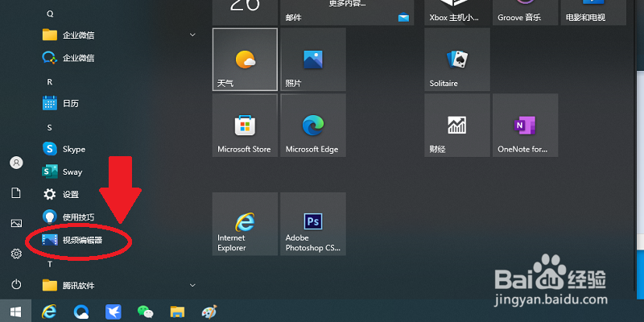Expand the 腾讯软件 folder chevron
This screenshot has height=322, width=644.
(192, 285)
